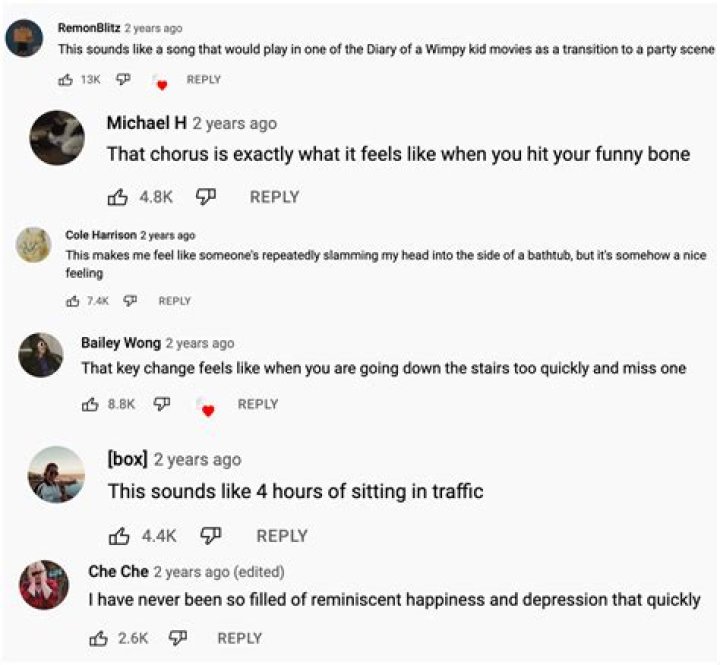Reply to Che Che's comment
The image size is (720, 665).
coord(239,638)
